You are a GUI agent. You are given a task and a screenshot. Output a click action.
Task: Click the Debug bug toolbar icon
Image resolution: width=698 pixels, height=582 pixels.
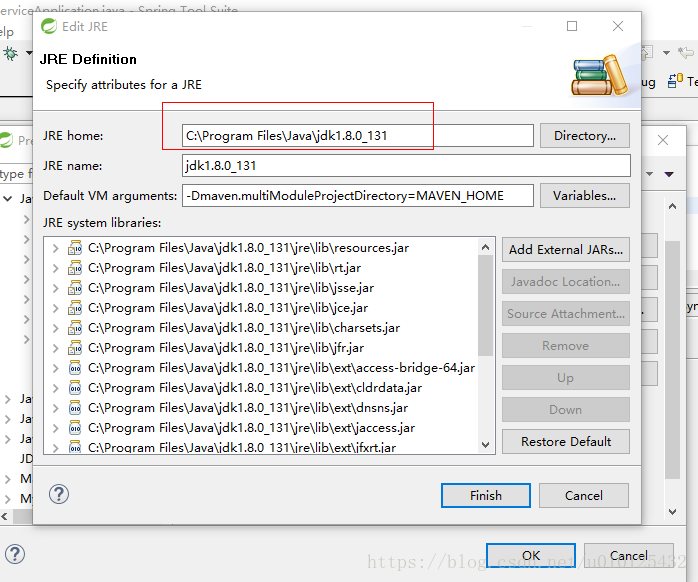pyautogui.click(x=11, y=54)
